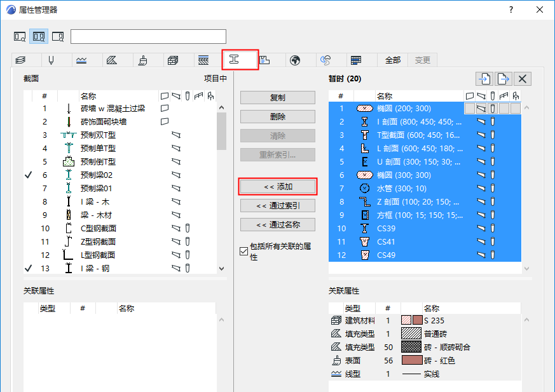Switch to the 变更 tab
Viewport: 555px width, 392px height.
[423, 60]
